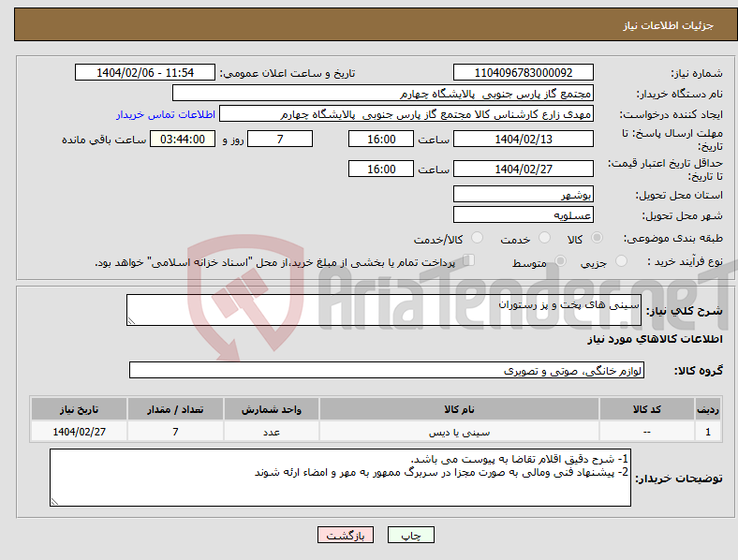738x560 pixels.
Task: Open buyer contact info link اطلاعات تماس خریدار
Action: click(166, 114)
